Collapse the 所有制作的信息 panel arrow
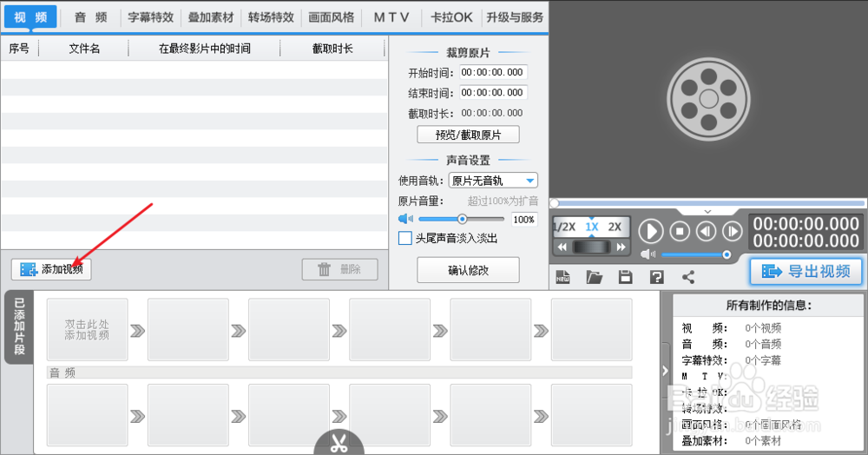This screenshot has width=868, height=455. pyautogui.click(x=666, y=371)
